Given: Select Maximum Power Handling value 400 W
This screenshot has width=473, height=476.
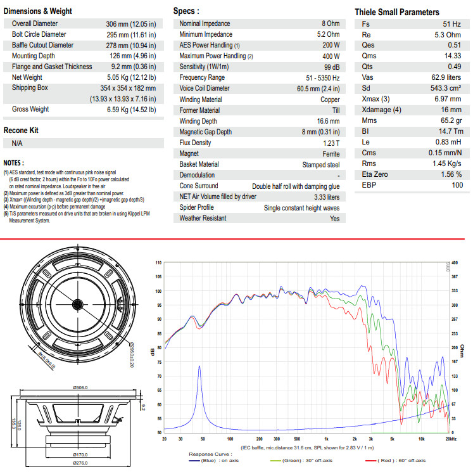Looking at the screenshot, I should pos(331,56).
